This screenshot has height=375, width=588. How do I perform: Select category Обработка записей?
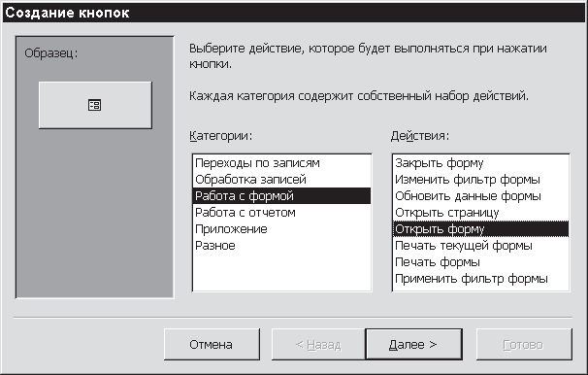point(281,180)
